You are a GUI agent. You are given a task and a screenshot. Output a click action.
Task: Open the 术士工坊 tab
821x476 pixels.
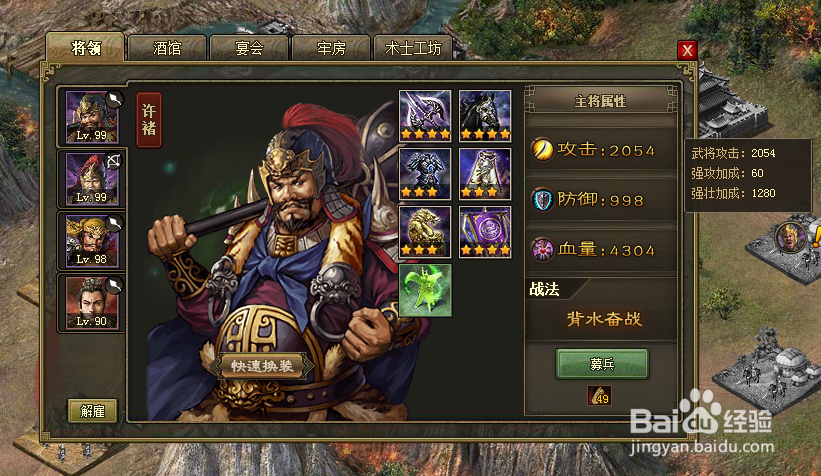coord(413,49)
